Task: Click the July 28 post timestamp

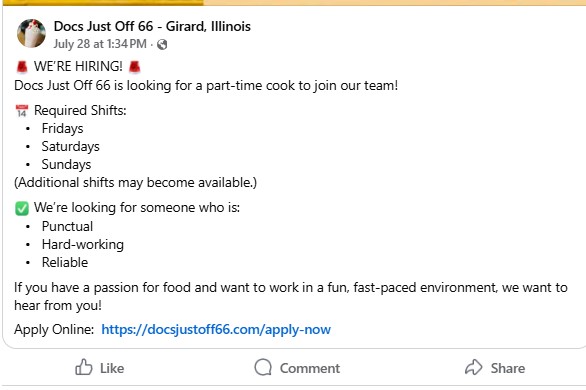Action: [x=100, y=44]
